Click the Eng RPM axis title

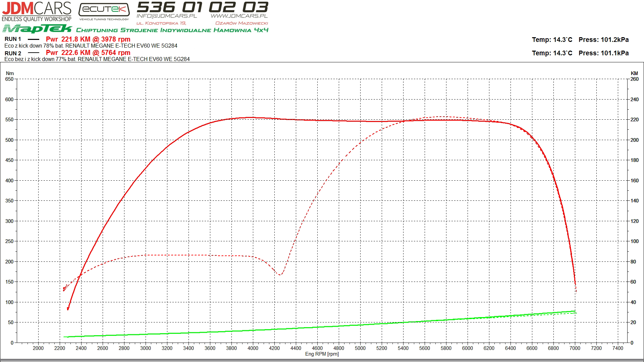(x=322, y=354)
